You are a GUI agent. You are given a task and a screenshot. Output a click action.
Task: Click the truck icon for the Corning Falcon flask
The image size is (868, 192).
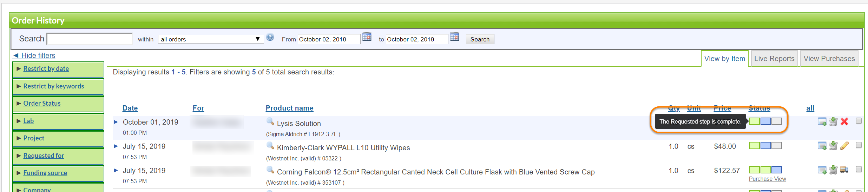pos(844,170)
